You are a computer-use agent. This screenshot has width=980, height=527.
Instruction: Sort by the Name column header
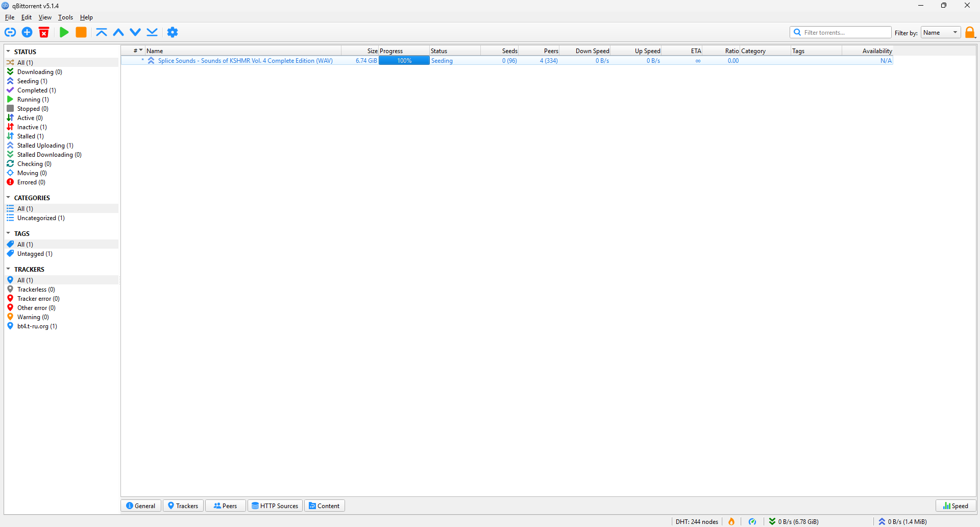click(243, 51)
